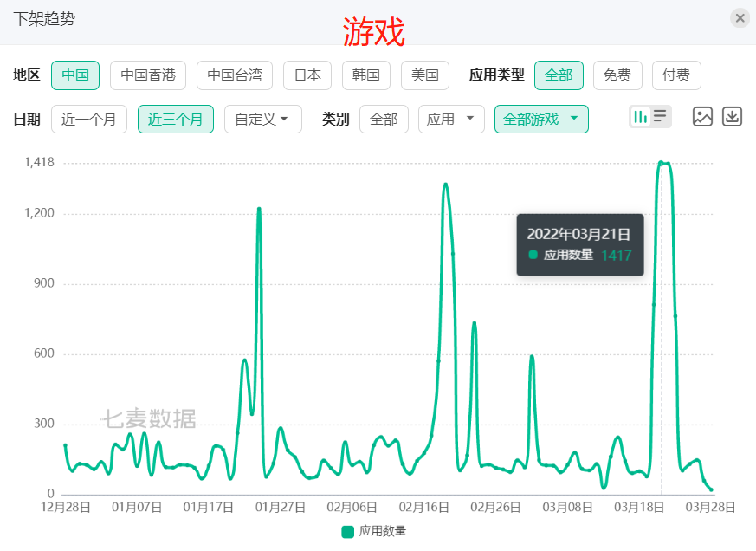
Task: Click the save as image icon
Action: click(702, 117)
